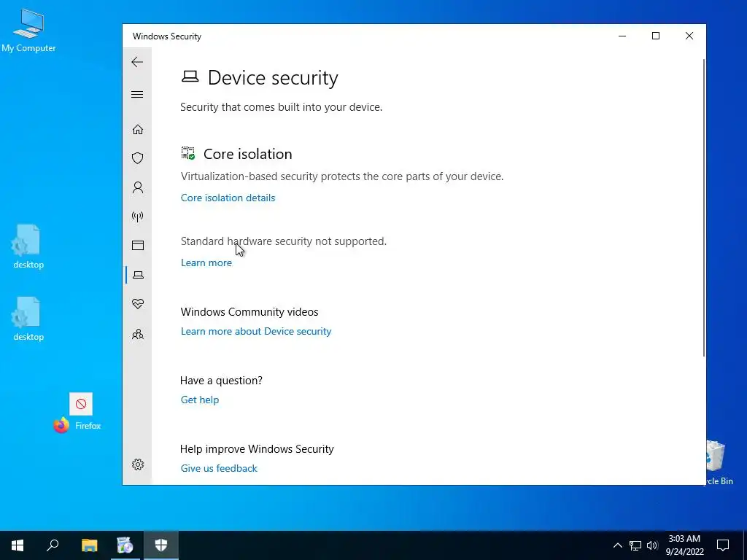Click the Windows Security shield taskbar button
Image resolution: width=747 pixels, height=560 pixels.
[161, 545]
